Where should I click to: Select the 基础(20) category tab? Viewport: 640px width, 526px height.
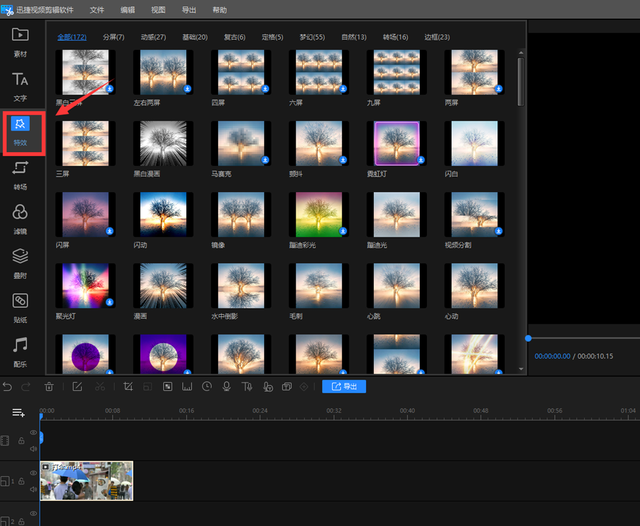pyautogui.click(x=195, y=37)
